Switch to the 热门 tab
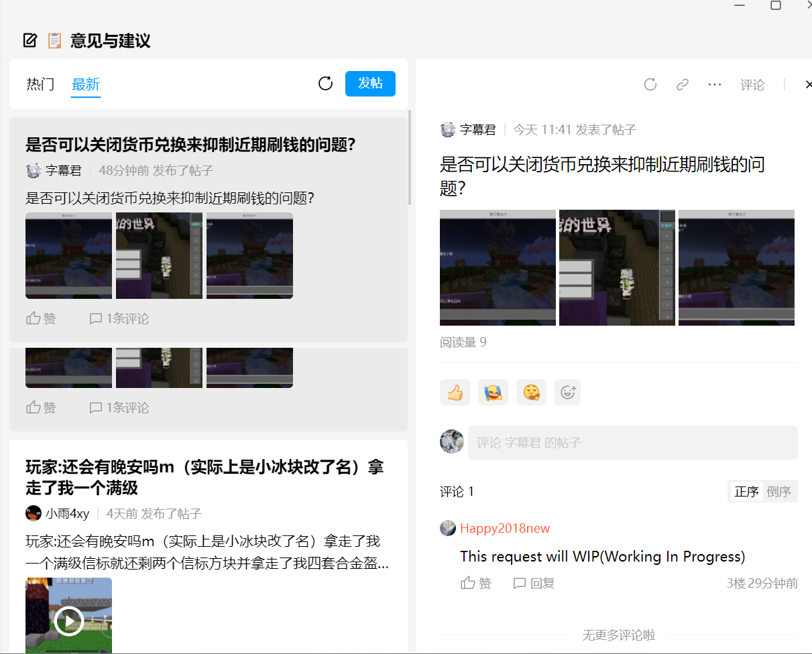Screen dimensions: 812x654 pos(40,84)
